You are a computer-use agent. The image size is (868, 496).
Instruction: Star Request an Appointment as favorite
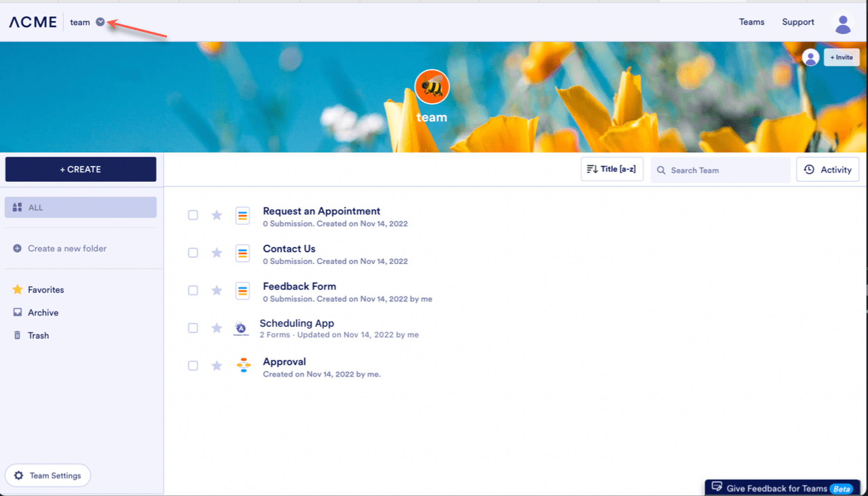[217, 215]
